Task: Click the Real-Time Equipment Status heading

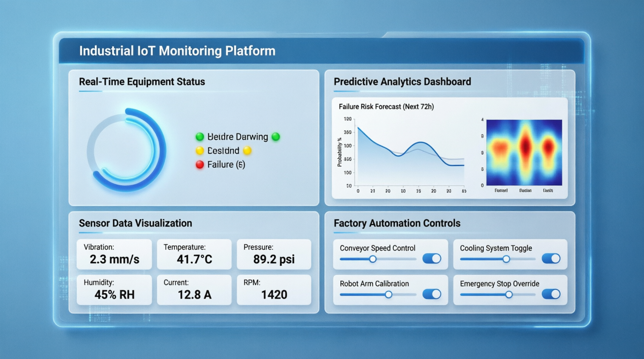Action: point(142,82)
